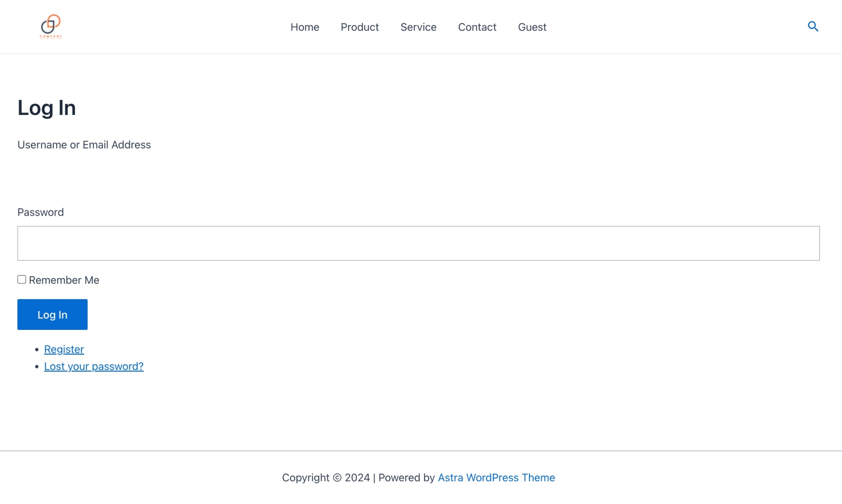Open the search using the magnifier icon
Screen dimensions: 842x504
click(x=812, y=26)
